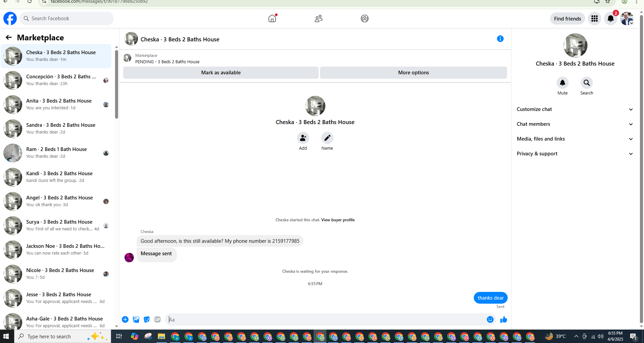Open the Cheska conversation in the list
Screen dimensions: 644x343
click(56, 56)
